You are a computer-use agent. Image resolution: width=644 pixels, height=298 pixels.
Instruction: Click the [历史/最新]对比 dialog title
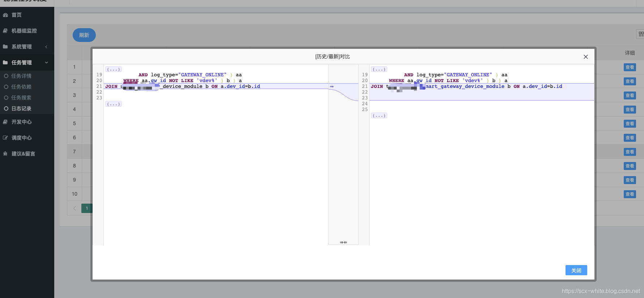tap(333, 57)
